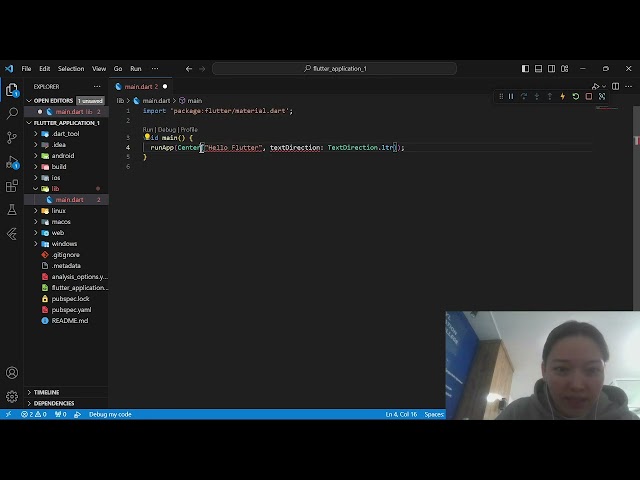The width and height of the screenshot is (640, 480).
Task: Open the Accounts icon in activity bar
Action: pyautogui.click(x=12, y=373)
